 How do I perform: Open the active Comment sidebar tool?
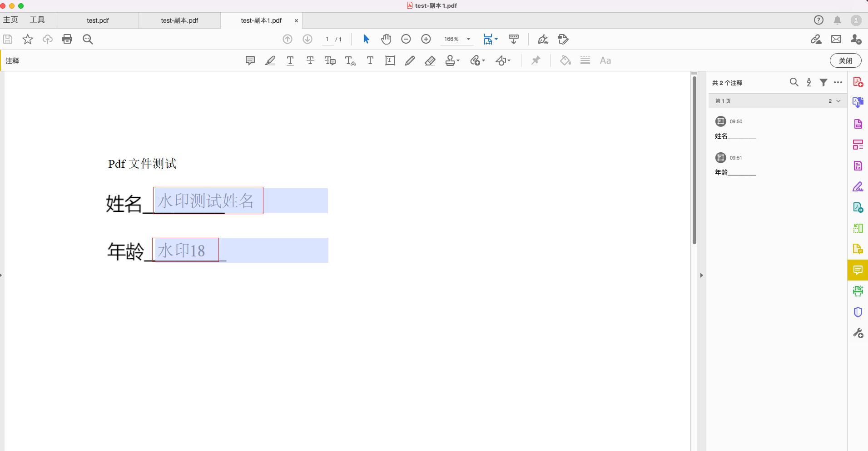click(858, 270)
